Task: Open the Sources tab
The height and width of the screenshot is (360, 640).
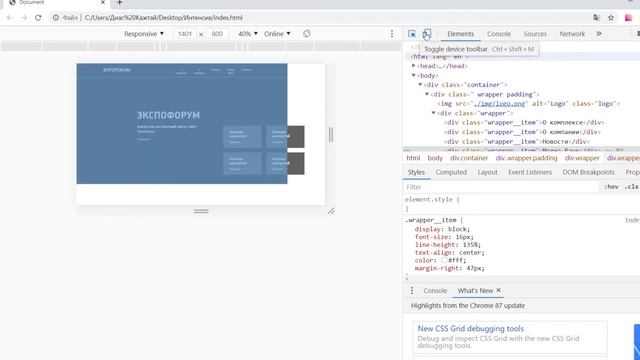Action: (535, 34)
